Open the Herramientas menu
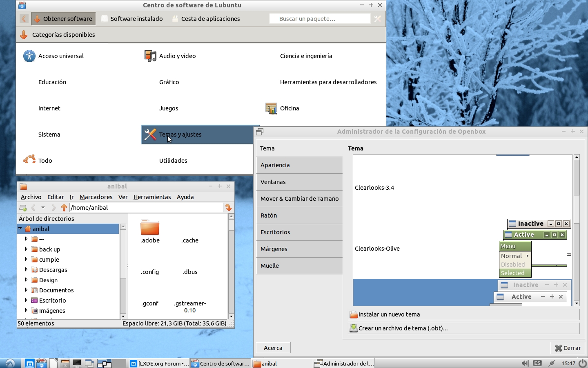The image size is (588, 368). point(152,197)
